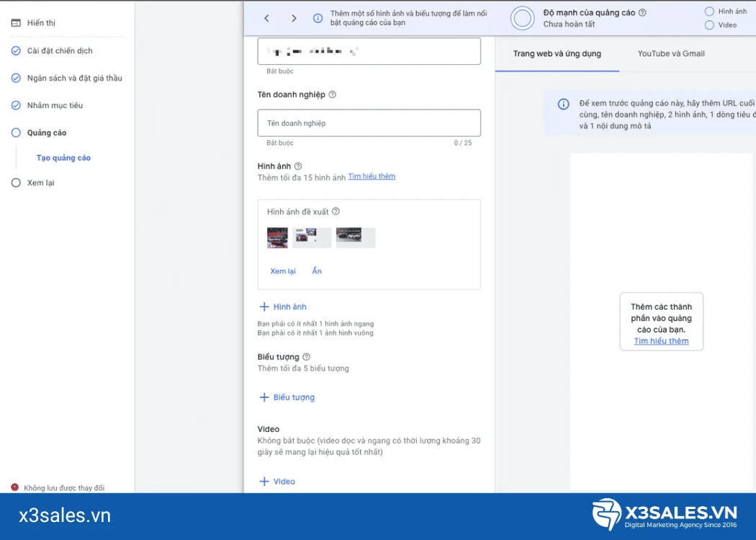756x540 pixels.
Task: Go to Ngân sách và đặt giá thầu
Action: [75, 78]
